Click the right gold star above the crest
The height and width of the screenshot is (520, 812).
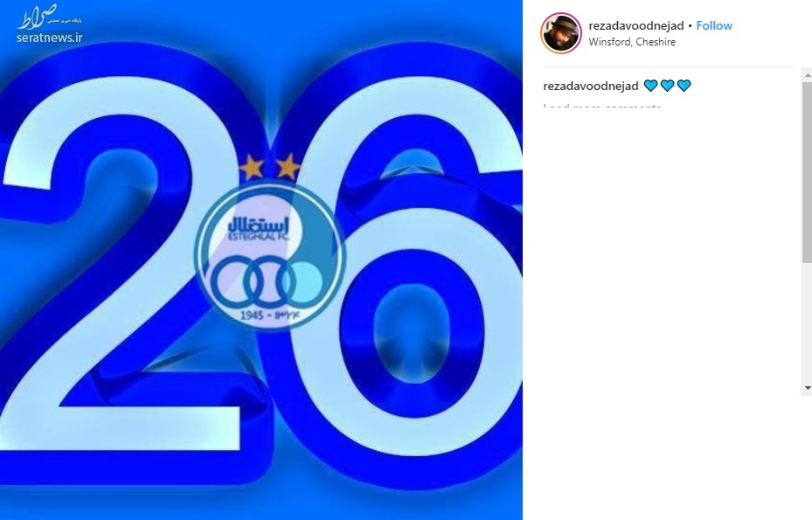[x=288, y=167]
